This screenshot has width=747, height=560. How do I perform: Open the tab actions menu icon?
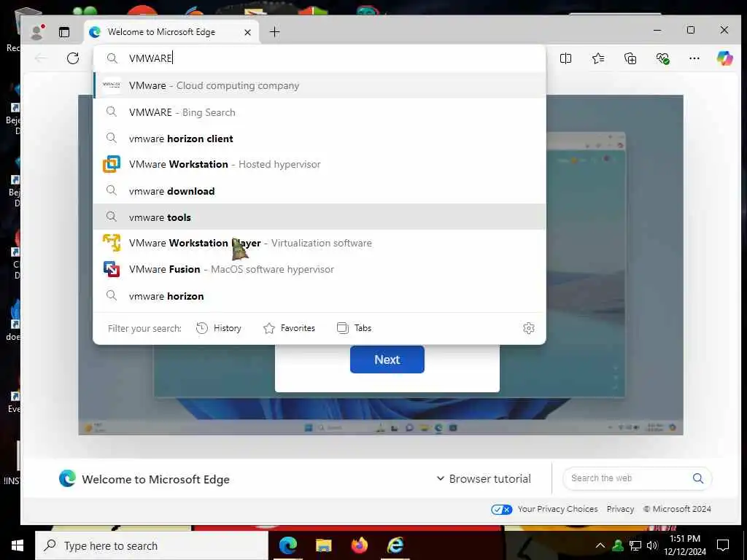pos(64,32)
